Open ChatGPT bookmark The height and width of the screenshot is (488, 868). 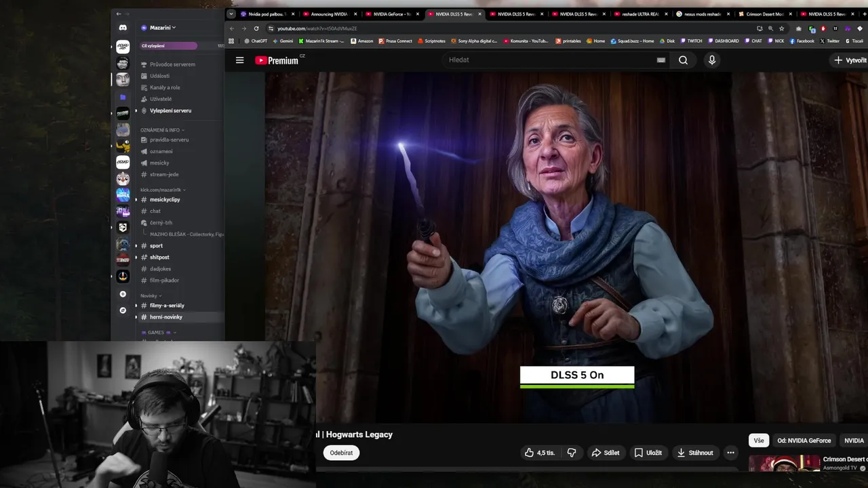pyautogui.click(x=256, y=41)
